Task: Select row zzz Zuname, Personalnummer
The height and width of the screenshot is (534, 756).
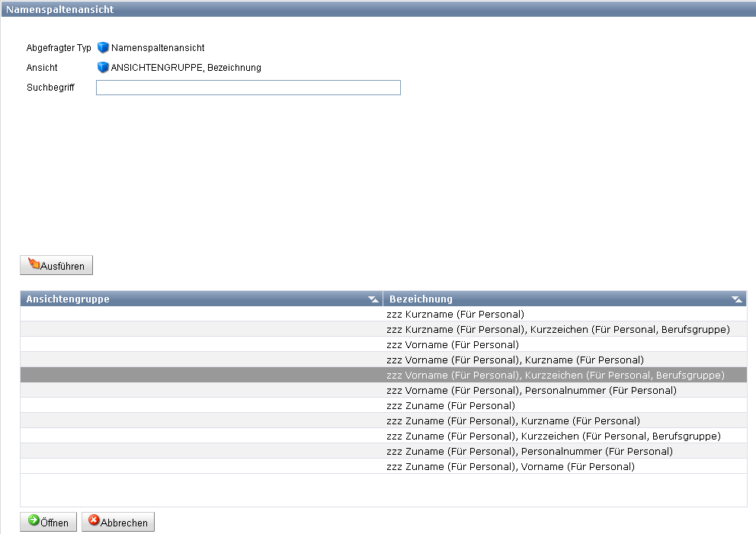Action: point(529,451)
